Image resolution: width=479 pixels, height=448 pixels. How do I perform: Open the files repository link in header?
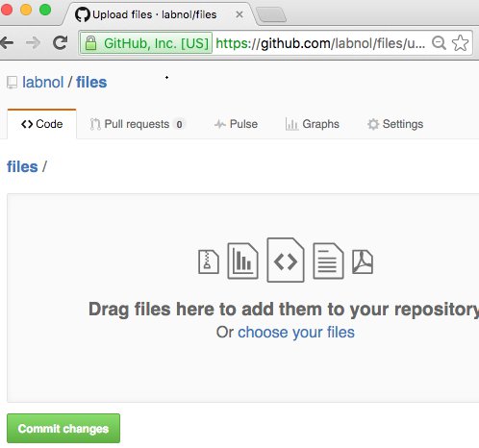[x=91, y=83]
